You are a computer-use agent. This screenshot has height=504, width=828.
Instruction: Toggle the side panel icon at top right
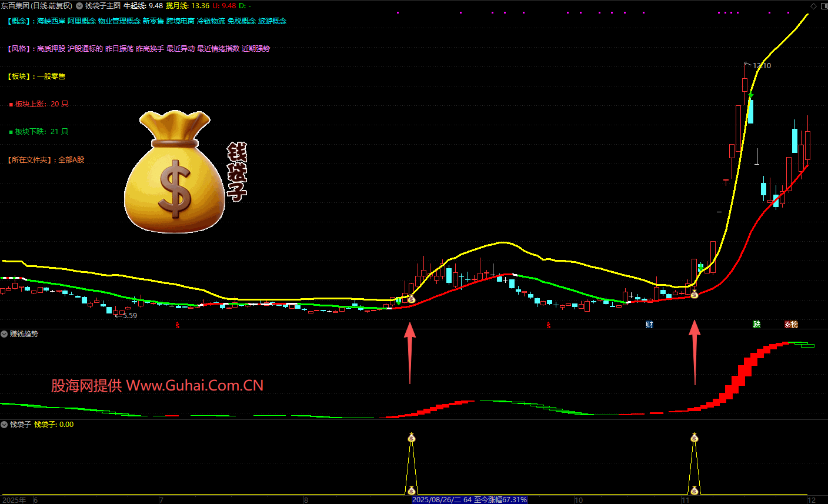click(x=823, y=6)
